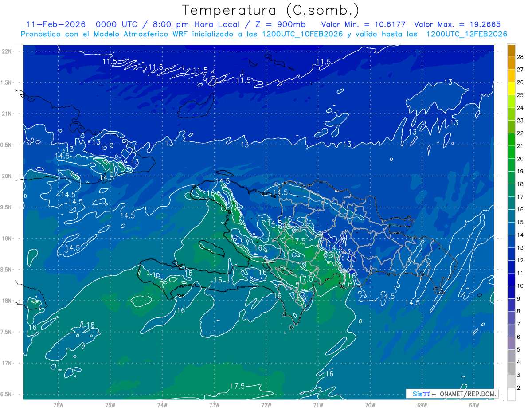The width and height of the screenshot is (532, 411).
Task: Click the 74W longitude axis label
Action: [162, 405]
